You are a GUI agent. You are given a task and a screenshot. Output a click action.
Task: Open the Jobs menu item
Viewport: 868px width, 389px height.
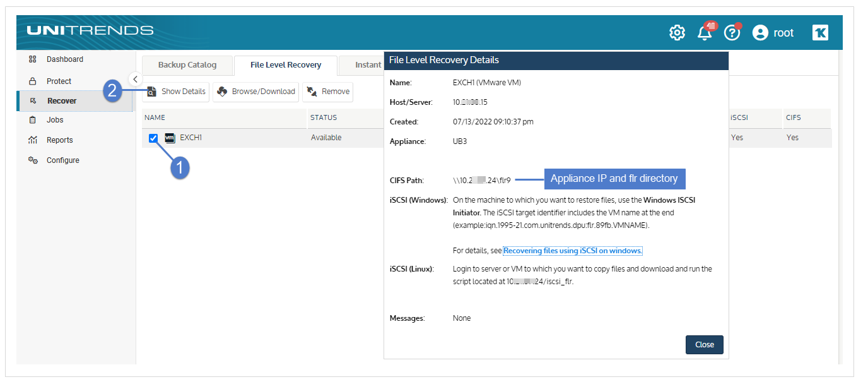55,120
